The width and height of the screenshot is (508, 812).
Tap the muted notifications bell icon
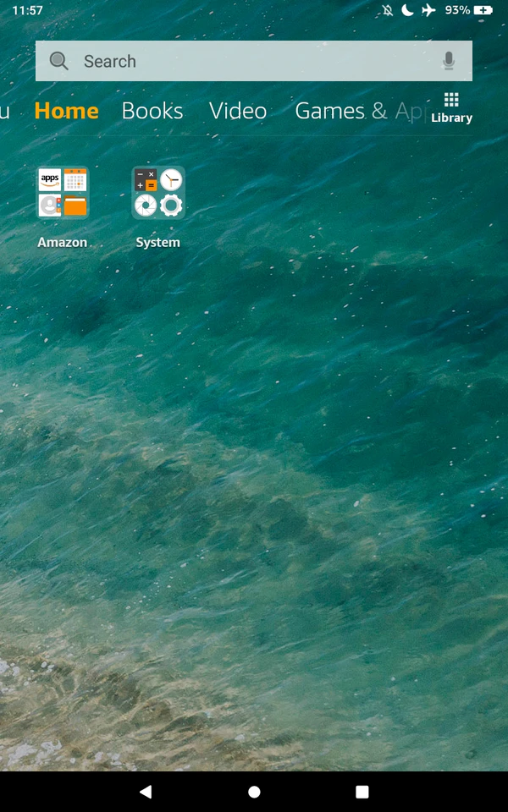click(x=388, y=10)
